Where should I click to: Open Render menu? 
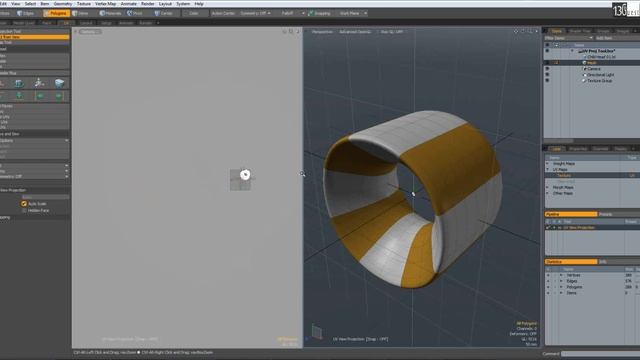point(147,4)
